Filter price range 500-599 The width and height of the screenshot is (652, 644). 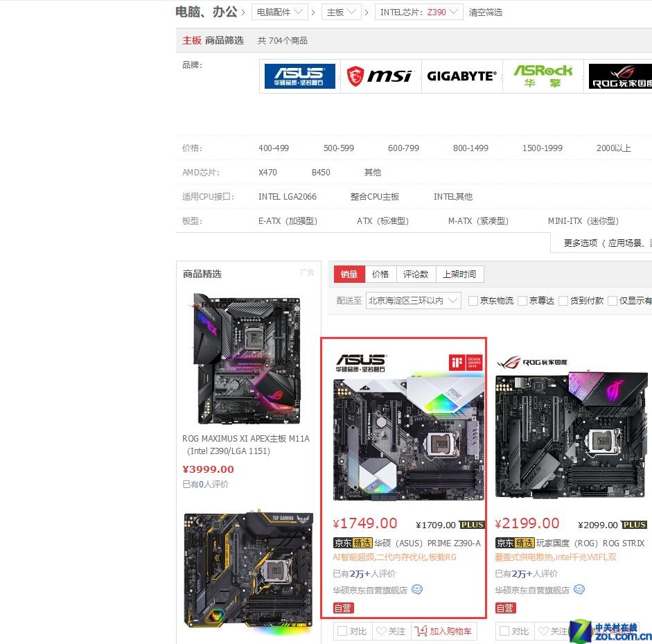coord(339,148)
